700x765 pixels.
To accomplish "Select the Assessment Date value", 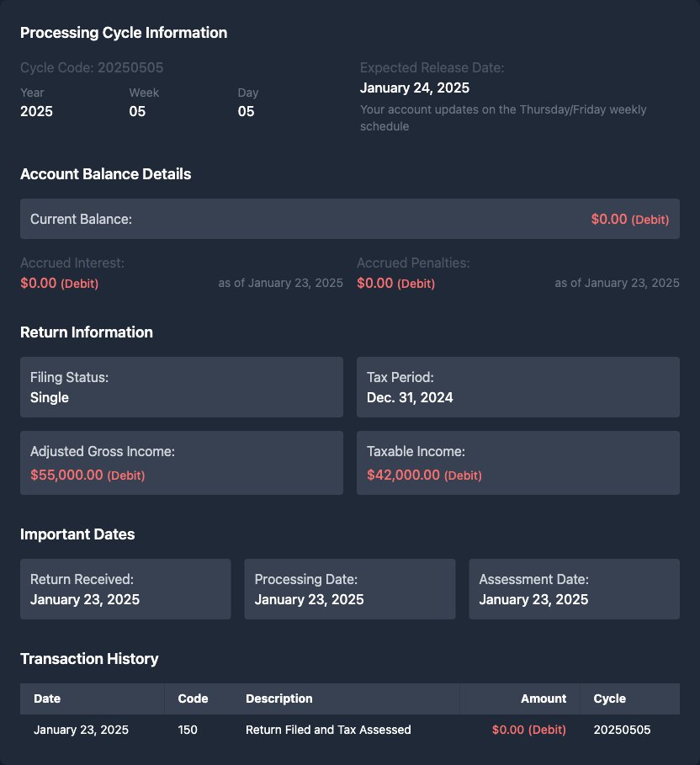I will (x=533, y=599).
